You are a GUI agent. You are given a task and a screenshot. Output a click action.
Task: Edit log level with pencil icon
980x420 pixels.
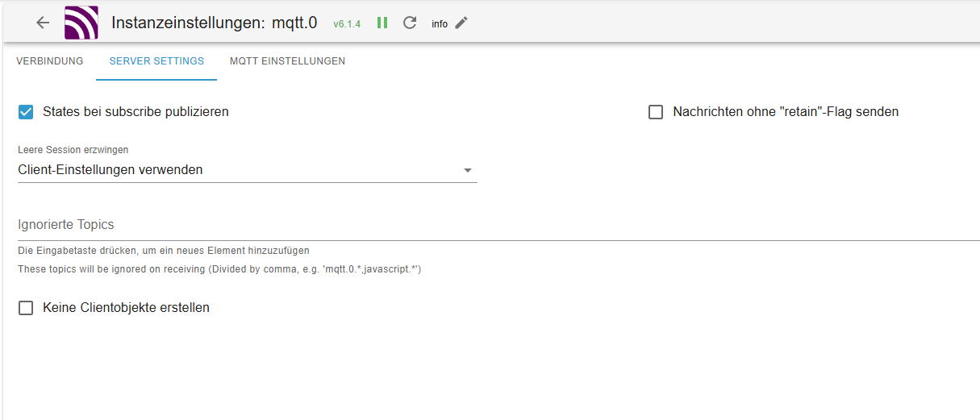[x=461, y=23]
